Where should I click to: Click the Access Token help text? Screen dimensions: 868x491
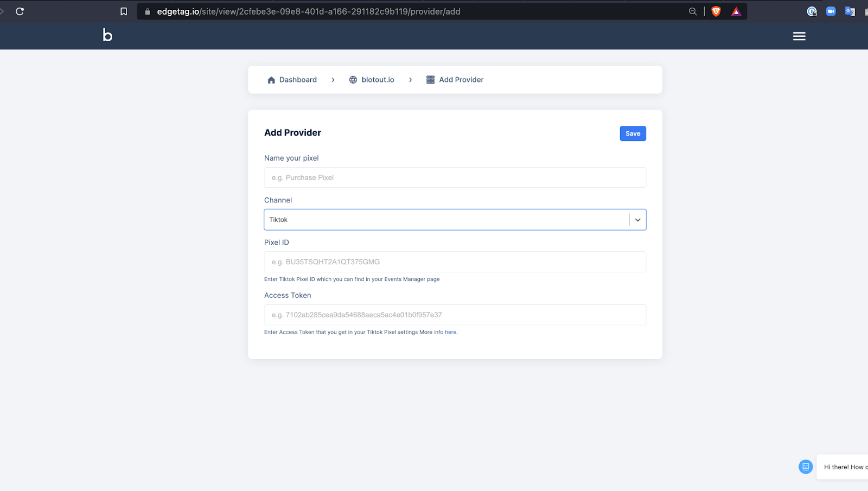(361, 332)
